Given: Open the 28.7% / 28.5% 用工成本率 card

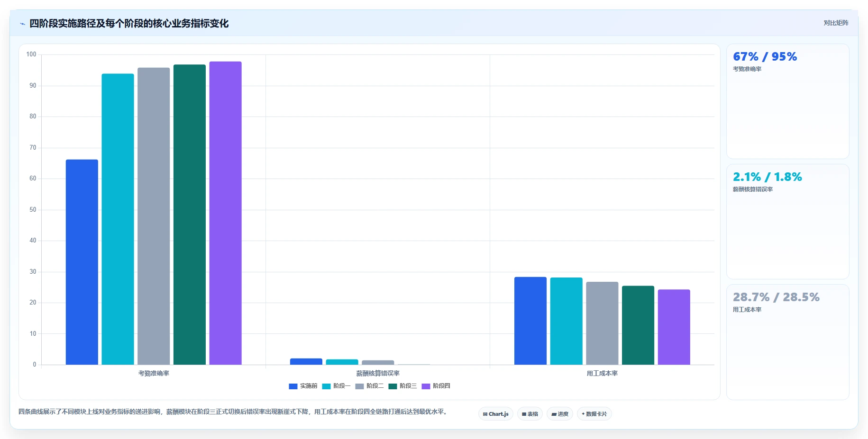Looking at the screenshot, I should tap(787, 342).
